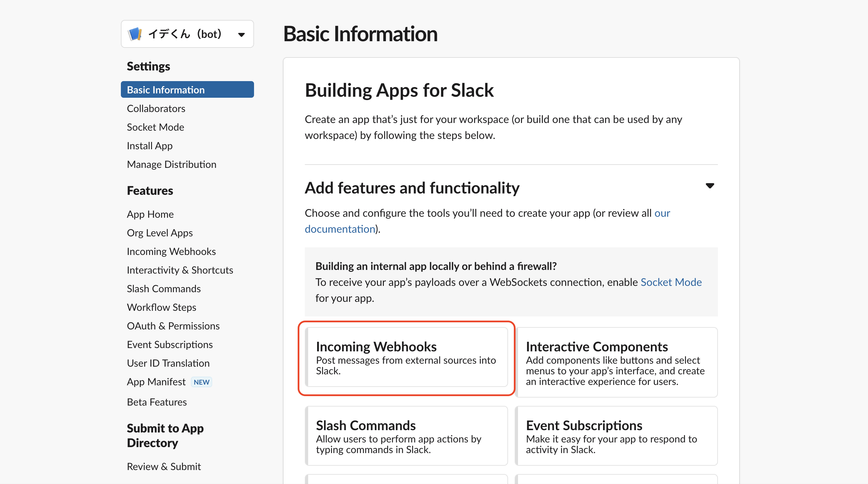Screen dimensions: 868x484
Task: View Manage Distribution options
Action: pyautogui.click(x=172, y=164)
